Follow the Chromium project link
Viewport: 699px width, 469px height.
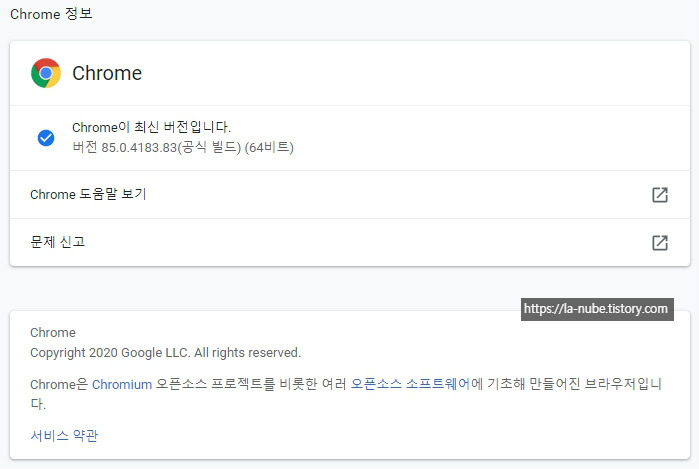coord(122,384)
